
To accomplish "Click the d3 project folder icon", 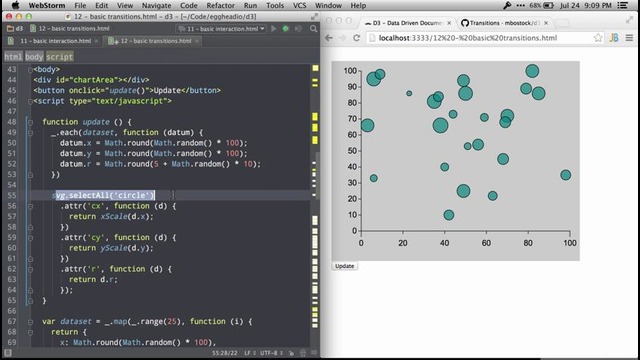I will (10, 29).
